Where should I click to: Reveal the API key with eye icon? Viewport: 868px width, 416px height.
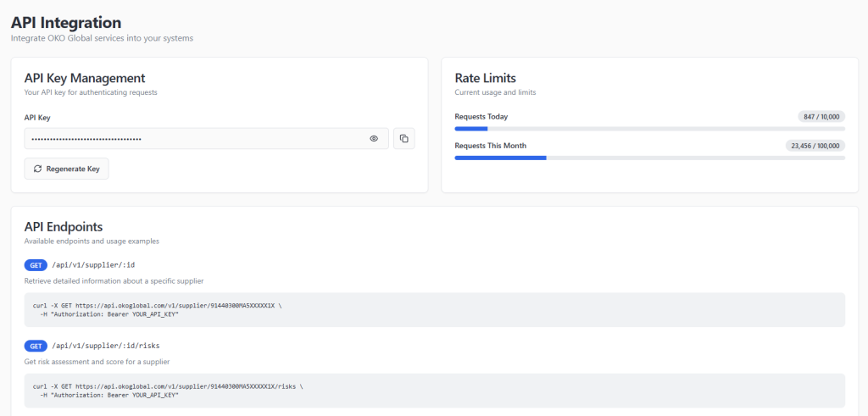pos(374,139)
